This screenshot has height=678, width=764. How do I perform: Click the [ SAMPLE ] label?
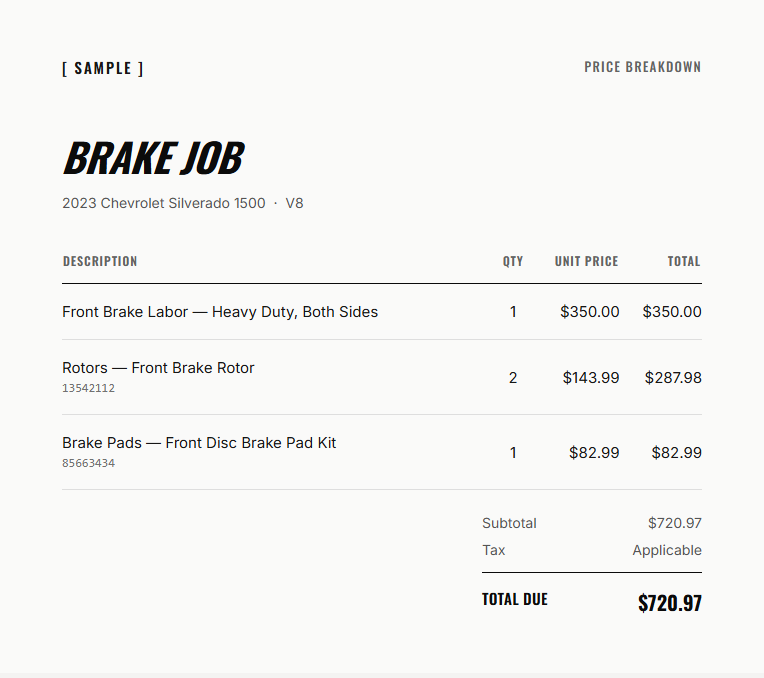coord(103,68)
